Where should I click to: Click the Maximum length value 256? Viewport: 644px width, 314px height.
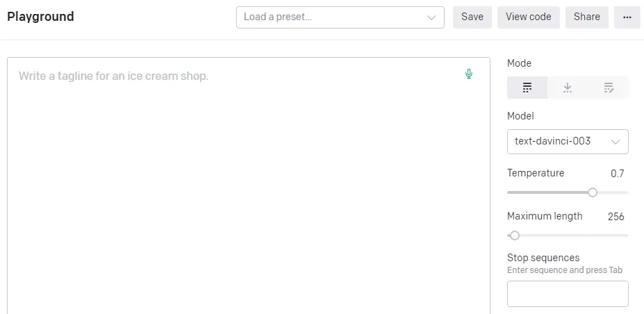coord(616,217)
